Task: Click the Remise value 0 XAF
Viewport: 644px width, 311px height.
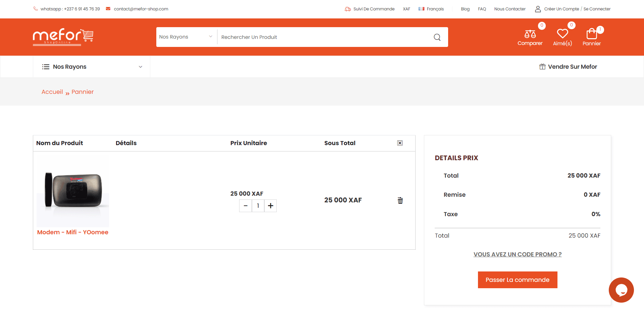Action: click(x=592, y=195)
